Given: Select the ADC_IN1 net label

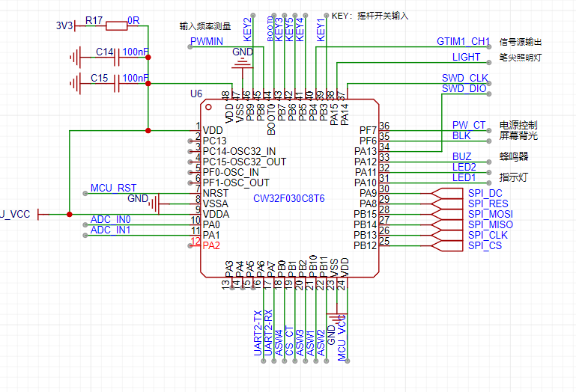Looking at the screenshot, I should tap(111, 230).
